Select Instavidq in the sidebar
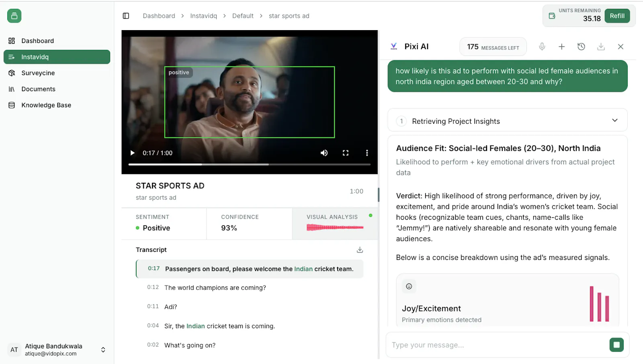Image resolution: width=643 pixels, height=364 pixels. tap(57, 57)
